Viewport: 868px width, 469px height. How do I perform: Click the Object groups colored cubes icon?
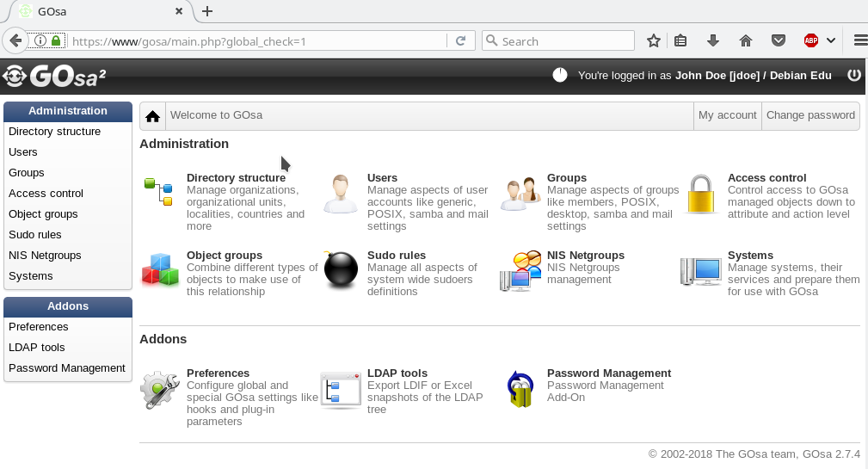click(x=160, y=269)
